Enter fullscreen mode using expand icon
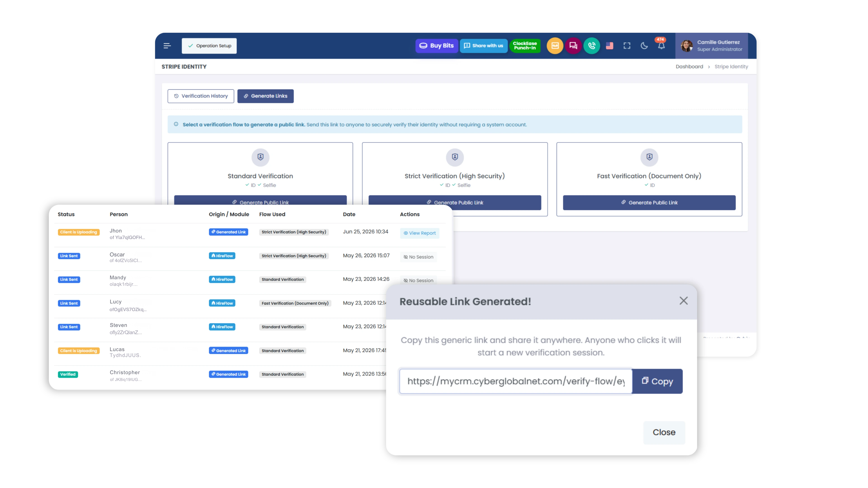 click(627, 46)
